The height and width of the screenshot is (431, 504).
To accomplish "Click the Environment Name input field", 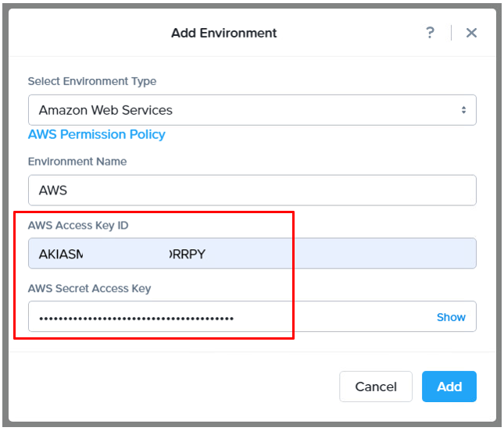I will point(252,191).
